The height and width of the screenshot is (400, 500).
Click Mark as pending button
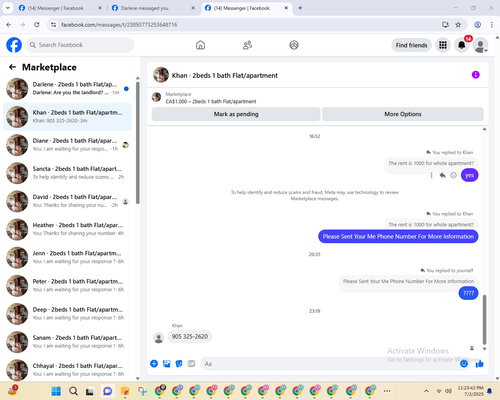(236, 114)
